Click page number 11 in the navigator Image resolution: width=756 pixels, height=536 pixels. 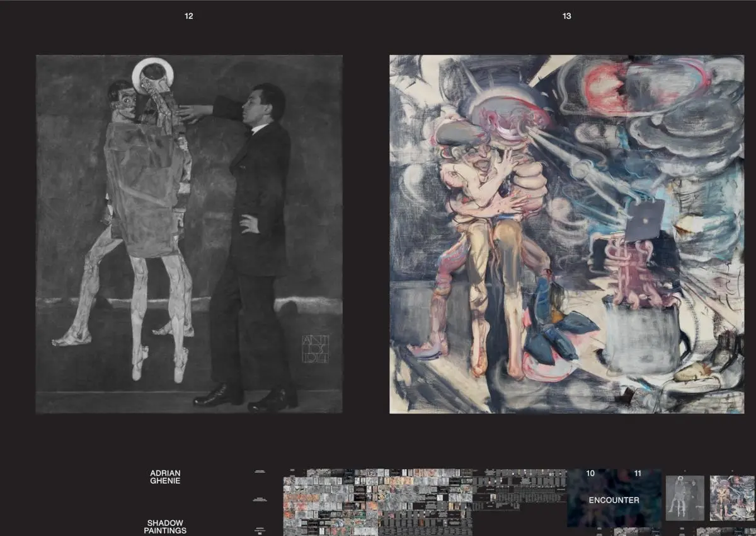[x=638, y=474]
